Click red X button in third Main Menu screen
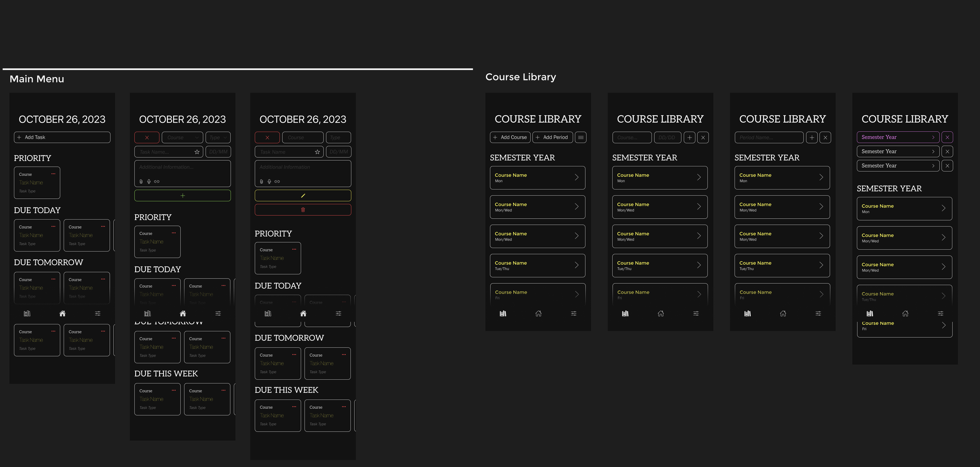Viewport: 980px width, 467px height. (x=267, y=138)
